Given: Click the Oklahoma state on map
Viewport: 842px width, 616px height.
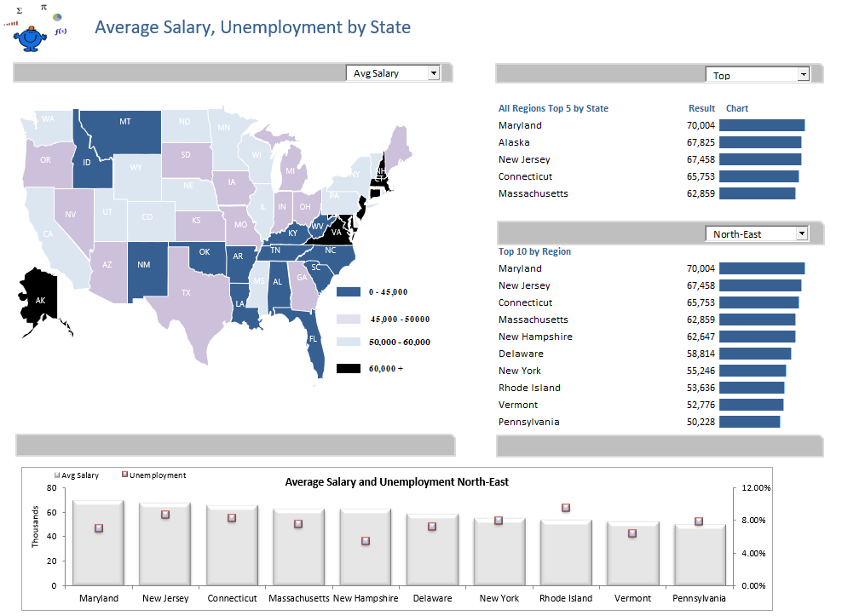Looking at the screenshot, I should pos(207,256).
